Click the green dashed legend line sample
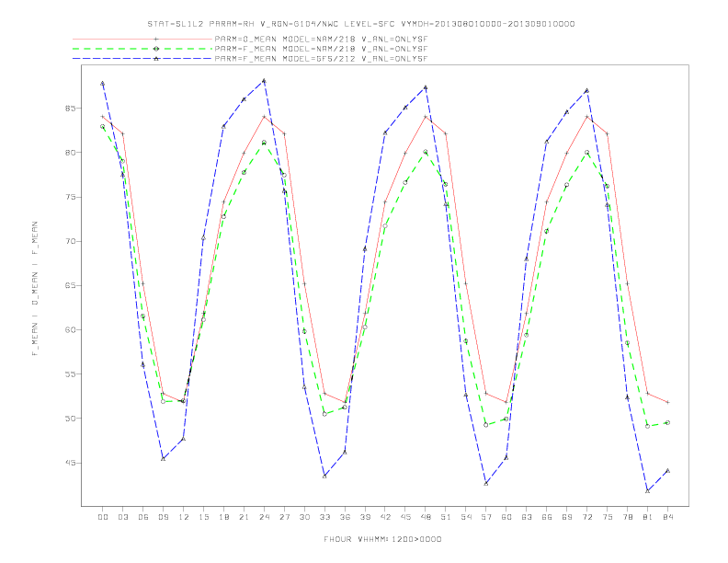This screenshot has width=728, height=563. click(142, 49)
